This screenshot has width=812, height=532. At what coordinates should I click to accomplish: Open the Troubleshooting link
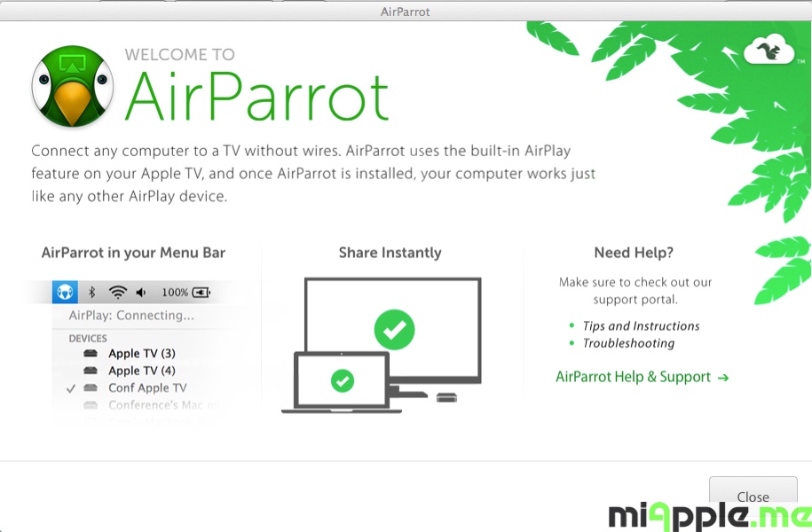tap(628, 343)
